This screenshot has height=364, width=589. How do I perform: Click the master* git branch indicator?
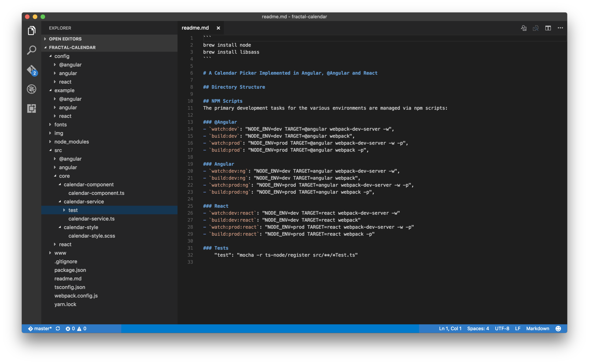click(40, 328)
